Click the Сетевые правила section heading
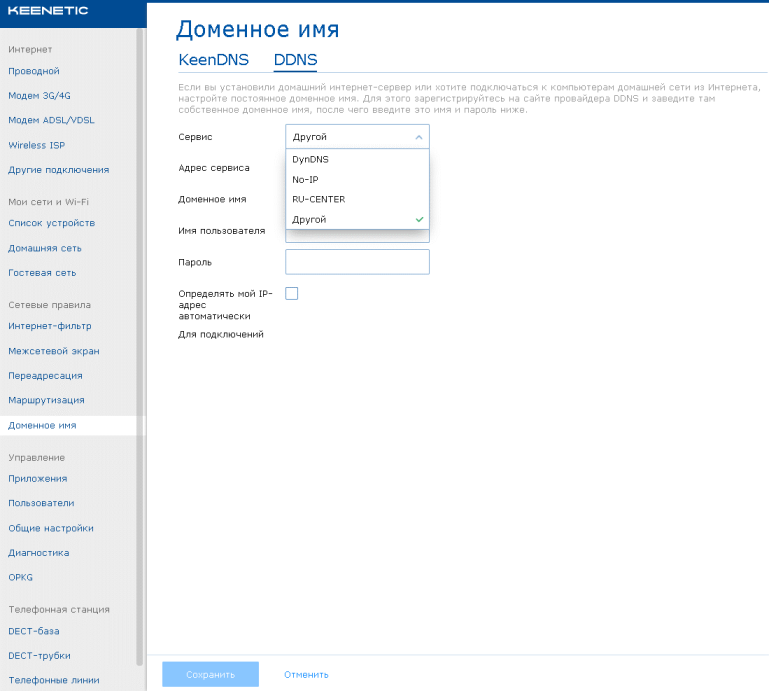The width and height of the screenshot is (769, 691). click(49, 305)
